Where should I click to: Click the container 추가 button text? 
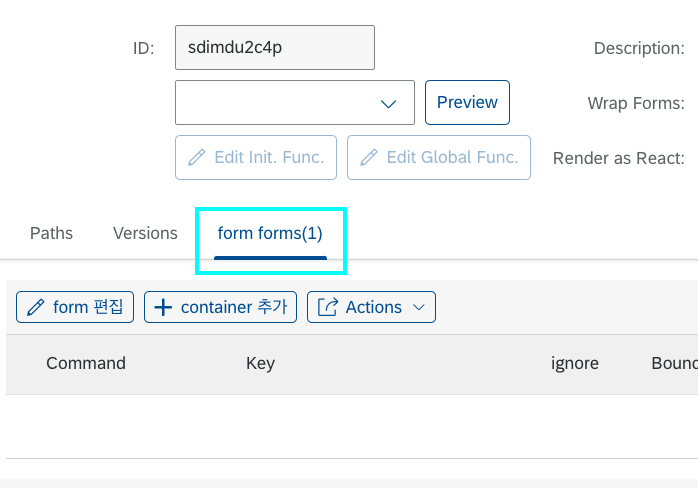coord(234,307)
